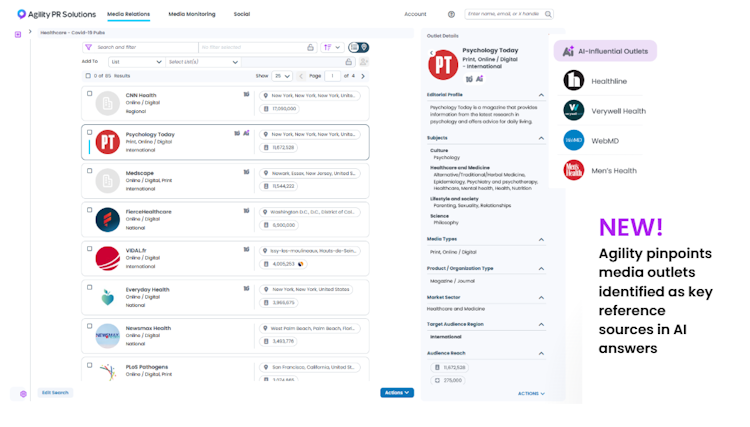This screenshot has width=750, height=427.
Task: Switch to the Media Monitoring tab
Action: coord(192,14)
